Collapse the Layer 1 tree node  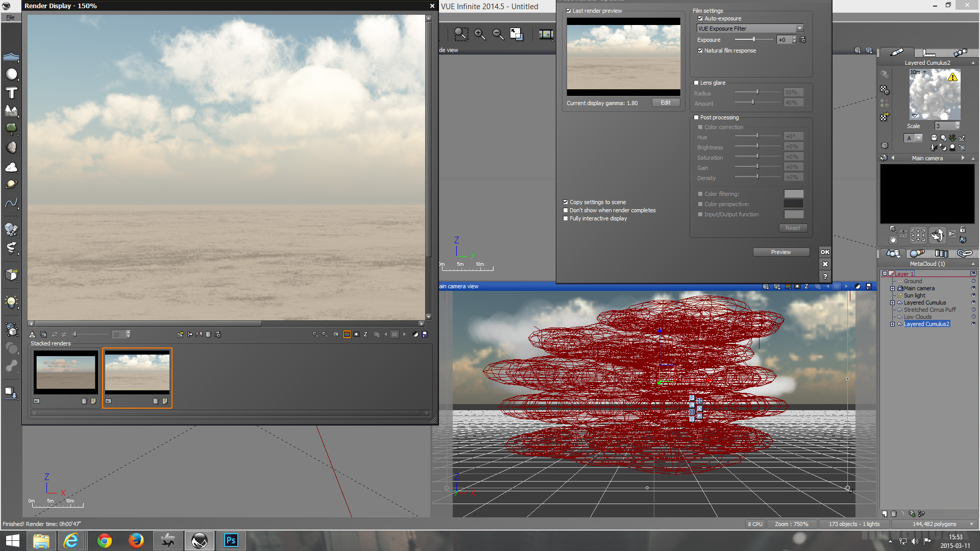(885, 273)
